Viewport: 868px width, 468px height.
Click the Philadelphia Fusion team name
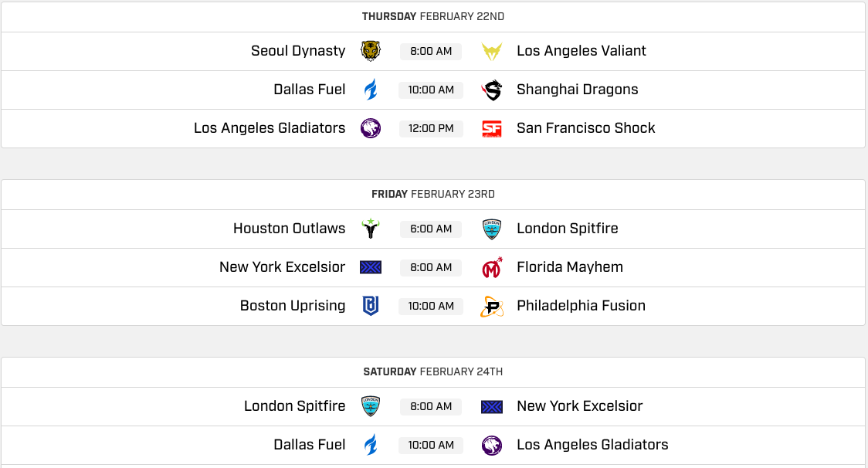click(581, 306)
